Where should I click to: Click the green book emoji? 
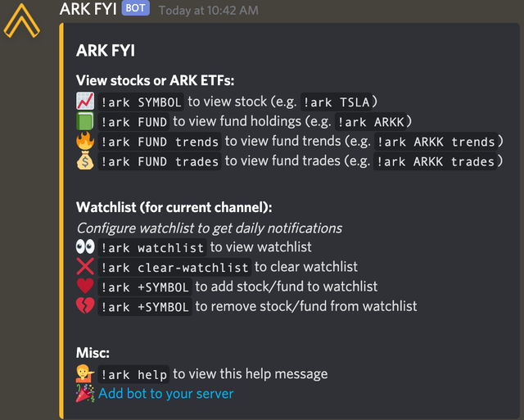(85, 121)
